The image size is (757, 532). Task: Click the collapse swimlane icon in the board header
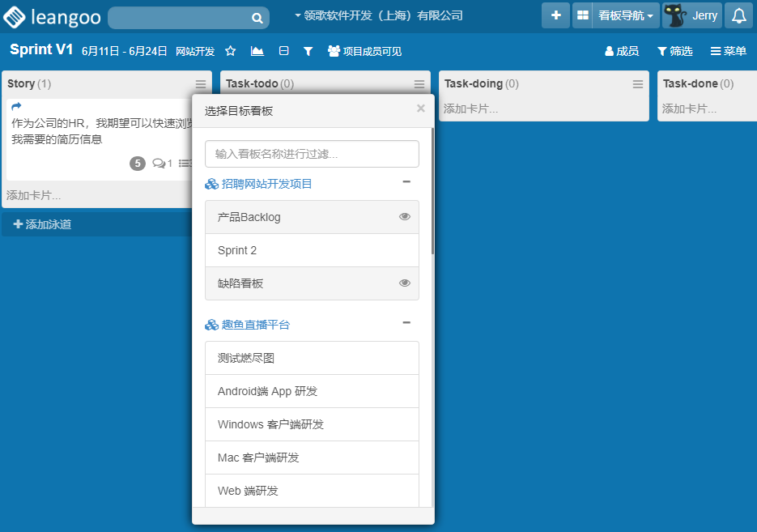tap(283, 51)
